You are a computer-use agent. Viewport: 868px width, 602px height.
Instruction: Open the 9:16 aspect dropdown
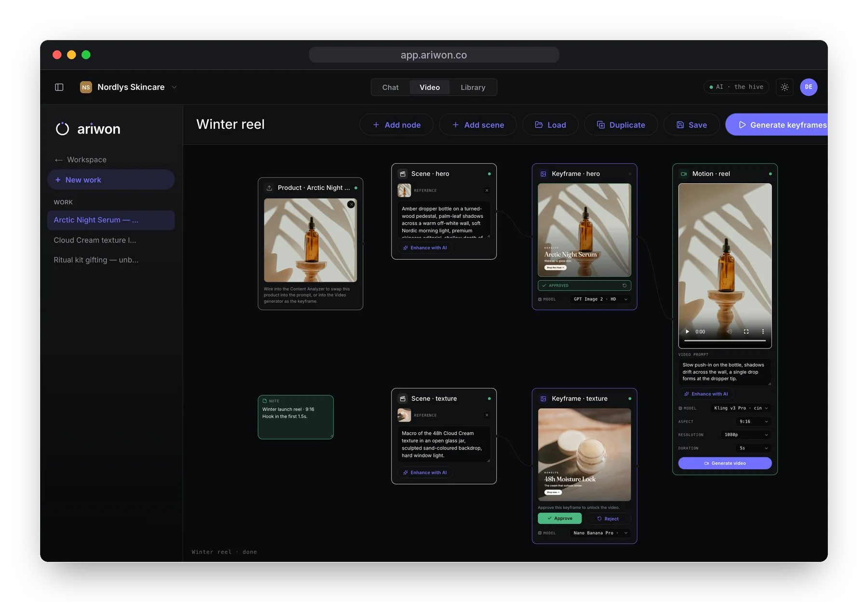pyautogui.click(x=754, y=422)
